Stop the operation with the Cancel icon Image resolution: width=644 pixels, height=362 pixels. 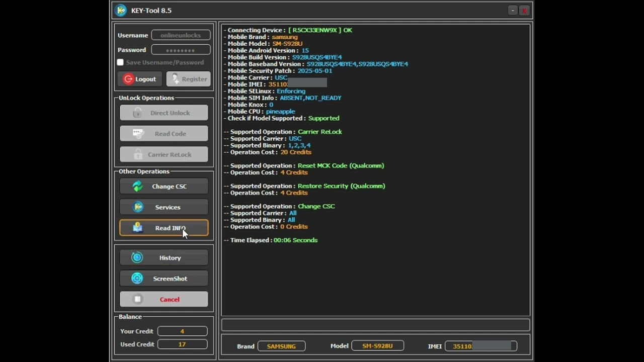[137, 299]
